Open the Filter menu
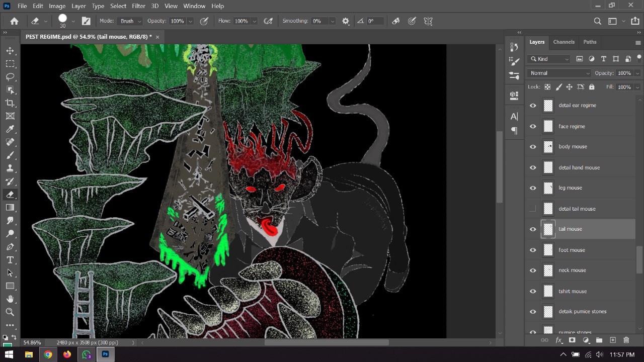The width and height of the screenshot is (644, 362). [x=138, y=6]
